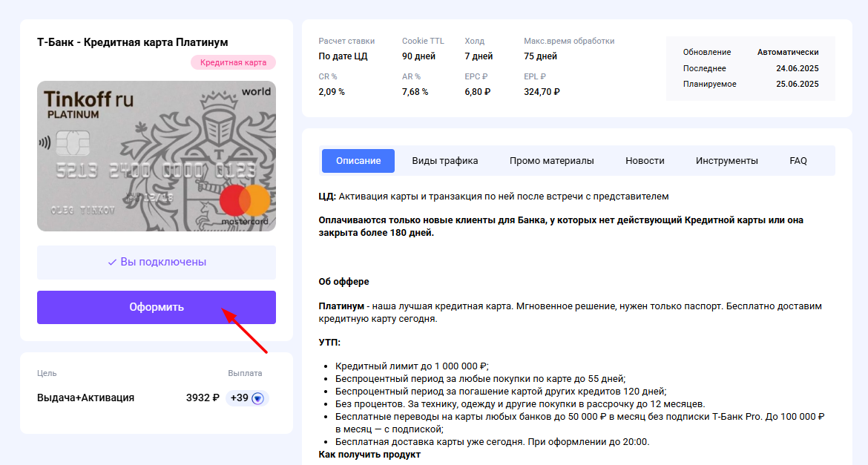Viewport: 868px width, 465px height.
Task: Click the Цель column label
Action: tap(47, 373)
